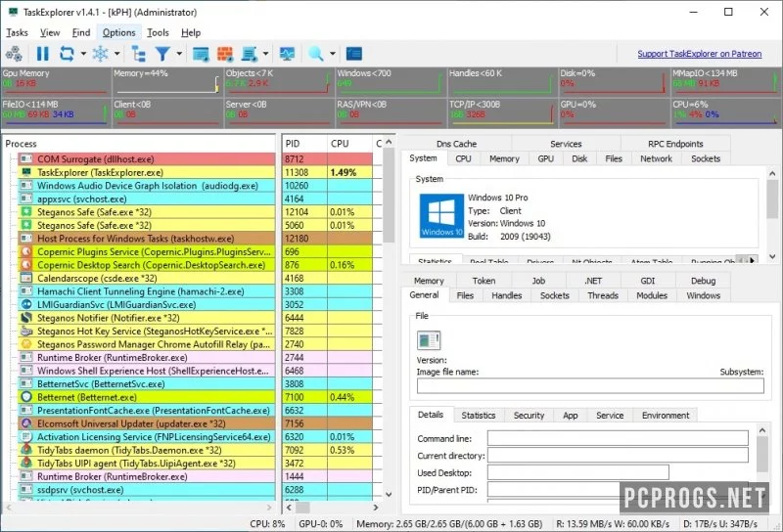Click the Command line input field
Image resolution: width=783 pixels, height=532 pixels.
[x=618, y=438]
